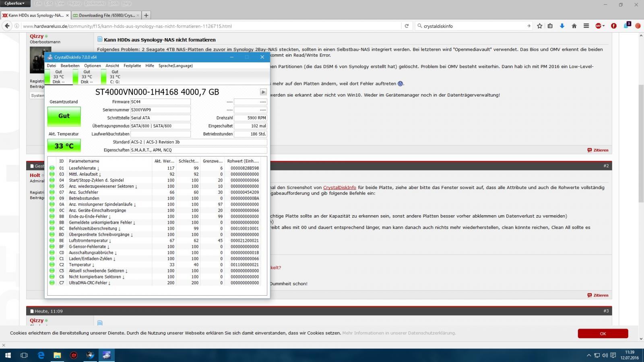644x362 pixels.
Task: Open Hilfe menu in CrystalDiskInfo
Action: 150,66
